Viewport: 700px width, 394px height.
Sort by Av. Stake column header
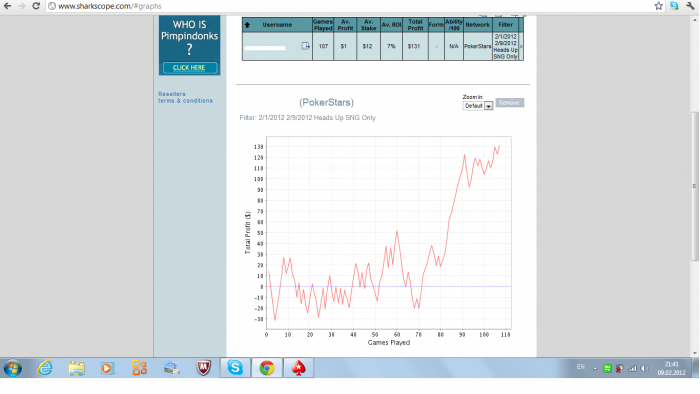[368, 25]
